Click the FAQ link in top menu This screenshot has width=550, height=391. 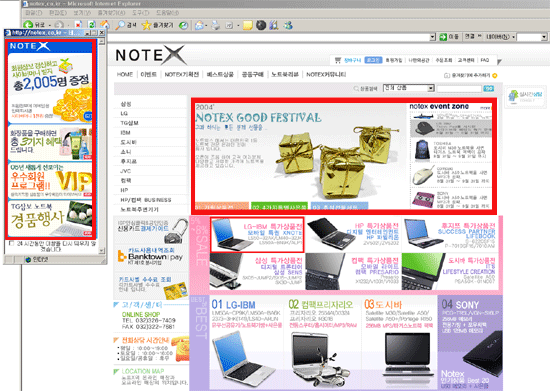(485, 60)
